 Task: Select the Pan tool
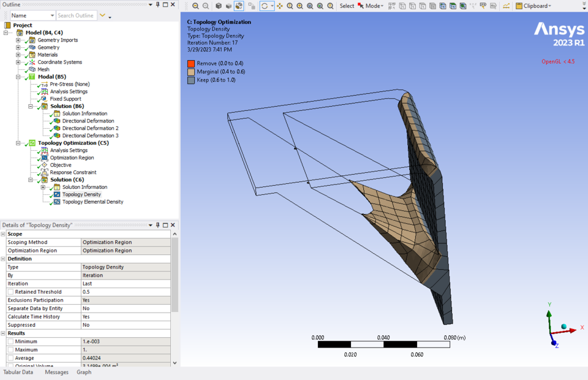[x=280, y=6]
